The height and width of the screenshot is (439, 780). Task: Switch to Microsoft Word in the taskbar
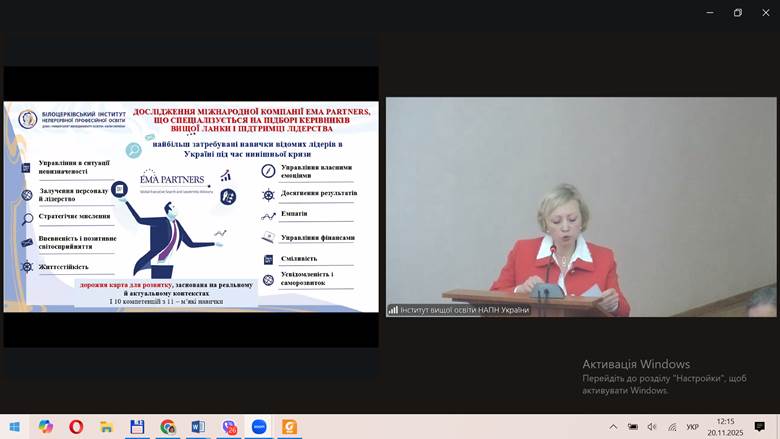(198, 427)
